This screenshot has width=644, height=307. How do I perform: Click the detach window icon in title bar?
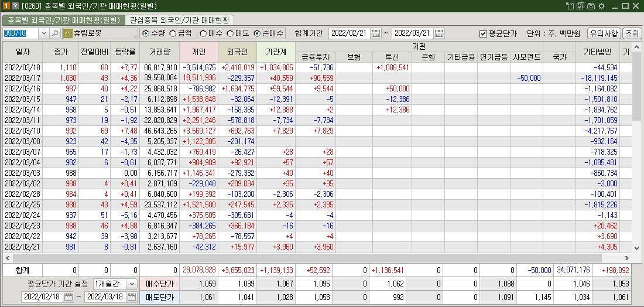569,6
